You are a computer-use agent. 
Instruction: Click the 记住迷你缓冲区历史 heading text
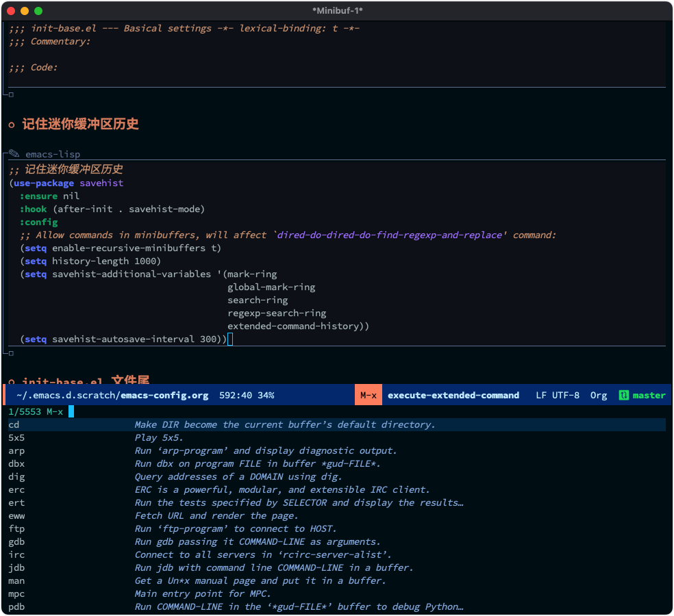coord(80,124)
